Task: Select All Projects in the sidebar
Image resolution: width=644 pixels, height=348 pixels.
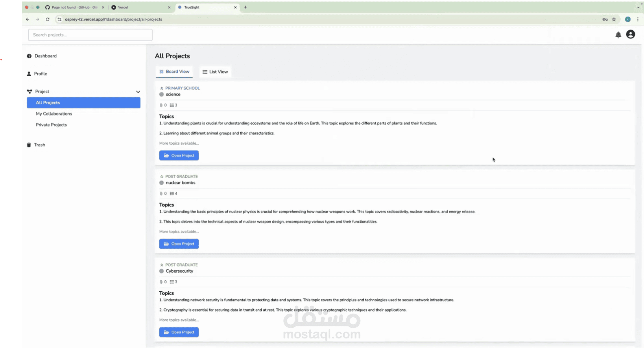Action: click(x=84, y=103)
